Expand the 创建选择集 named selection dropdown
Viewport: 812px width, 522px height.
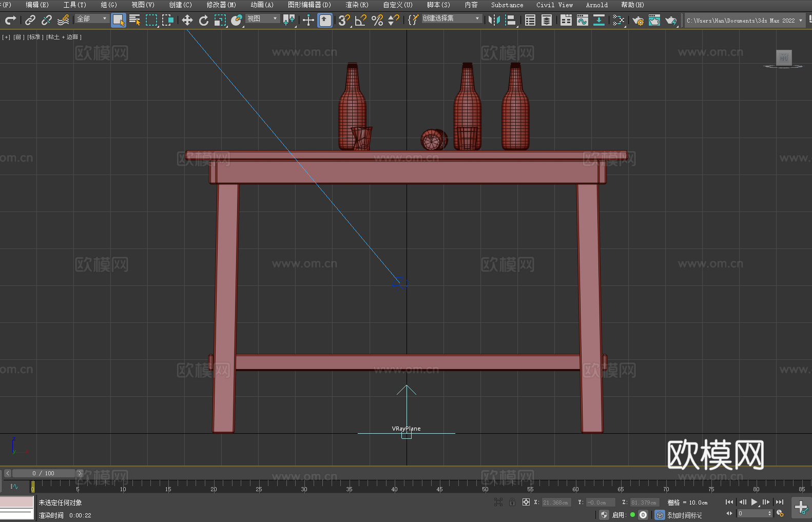point(451,18)
